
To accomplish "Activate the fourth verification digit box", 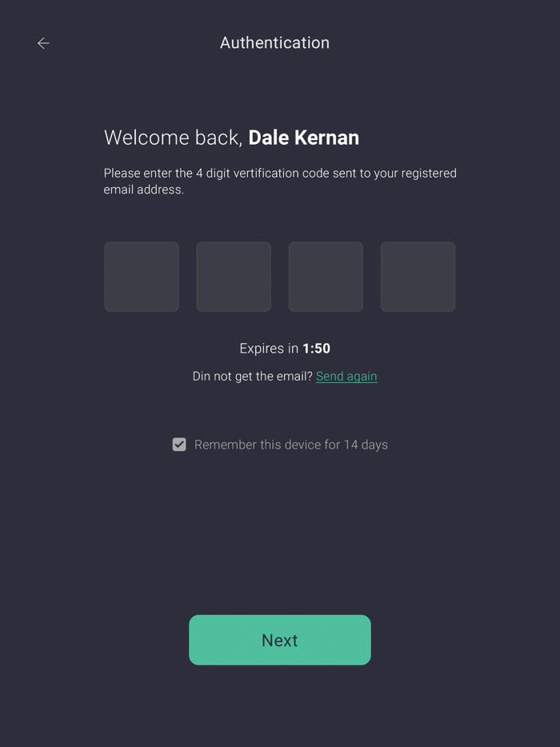I will pyautogui.click(x=418, y=277).
